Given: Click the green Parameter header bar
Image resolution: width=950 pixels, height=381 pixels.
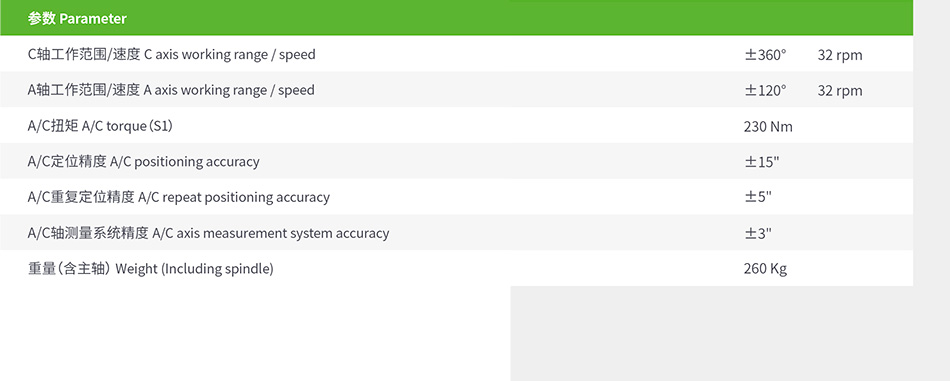Looking at the screenshot, I should click(x=456, y=18).
